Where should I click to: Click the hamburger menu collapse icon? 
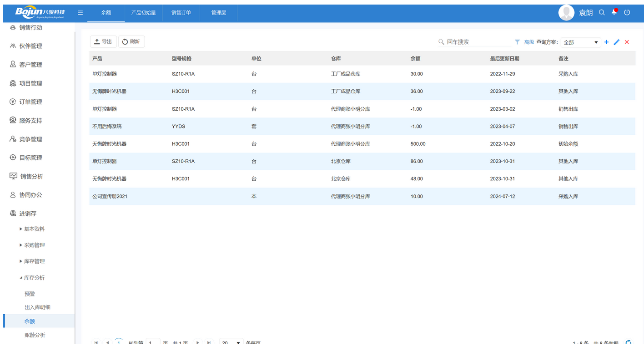pos(80,13)
